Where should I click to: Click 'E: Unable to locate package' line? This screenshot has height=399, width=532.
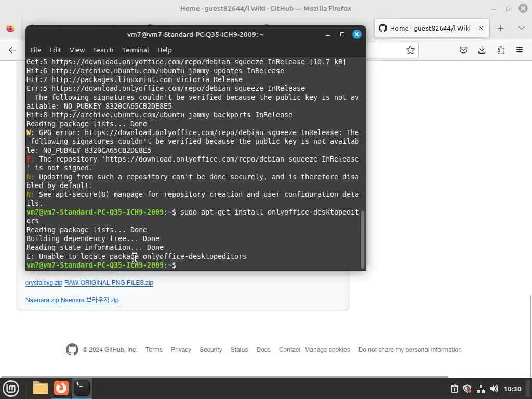(137, 256)
